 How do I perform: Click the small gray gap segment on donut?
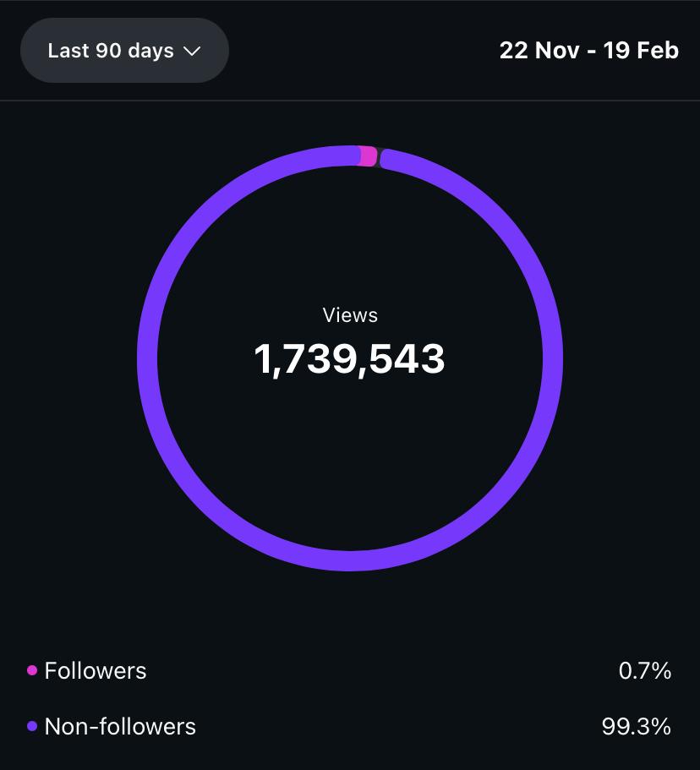381,157
